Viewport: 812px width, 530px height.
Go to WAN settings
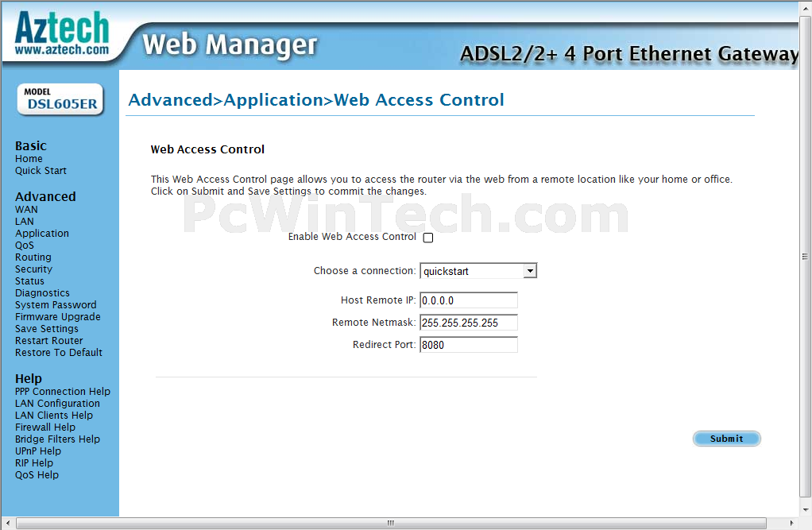coord(26,209)
